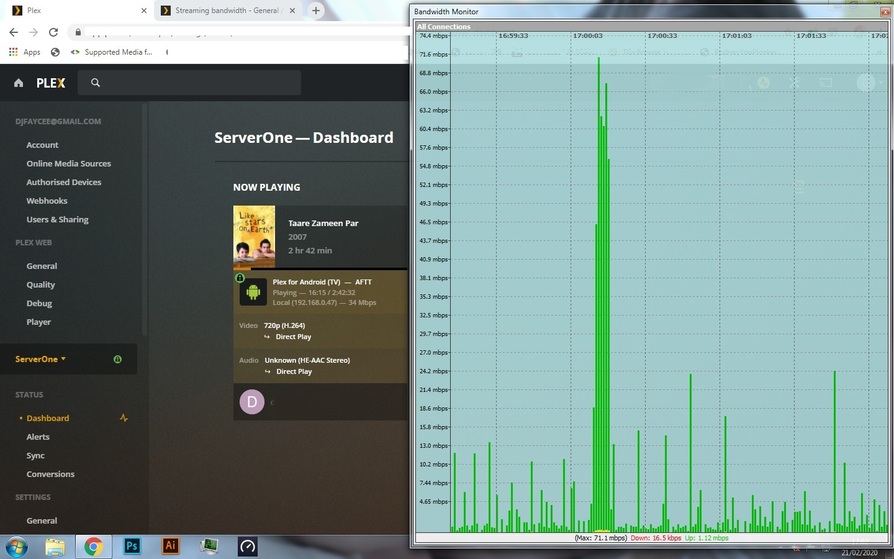Viewport: 894px width, 559px height.
Task: Click the Video 720p (H.264) text
Action: coord(285,325)
